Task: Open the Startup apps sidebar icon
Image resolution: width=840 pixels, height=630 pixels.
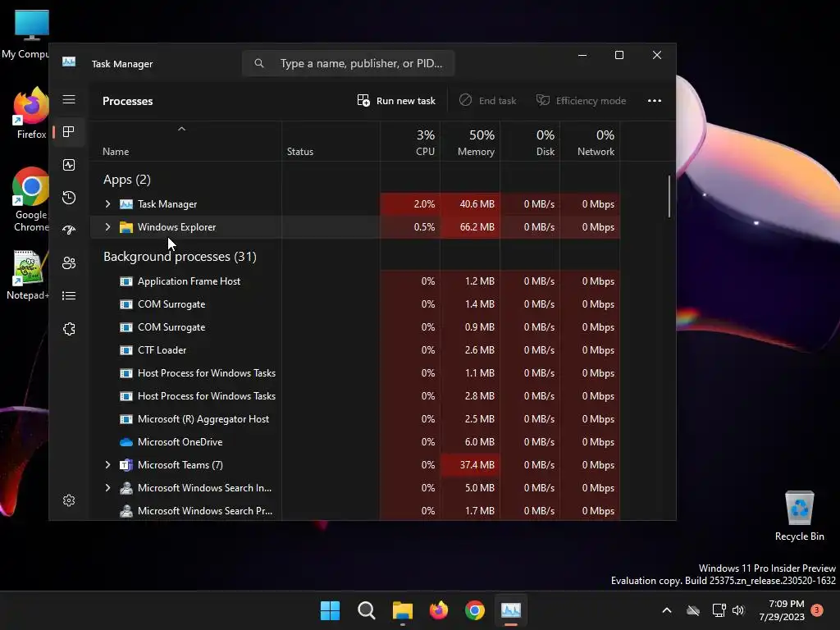Action: (69, 231)
